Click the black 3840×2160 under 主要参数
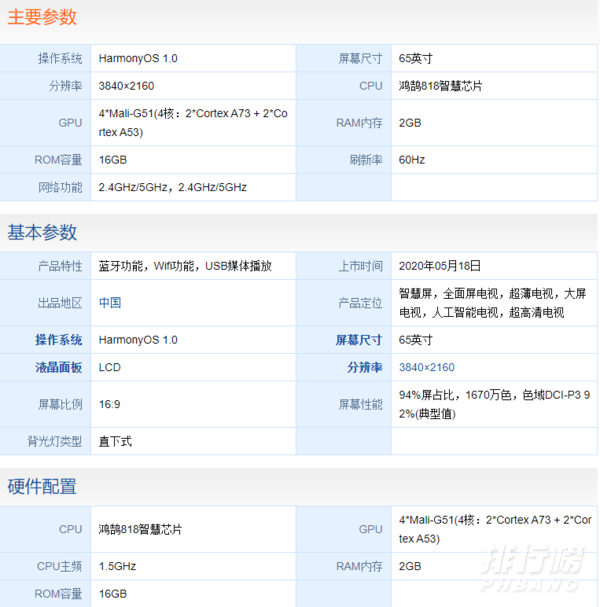 126,86
